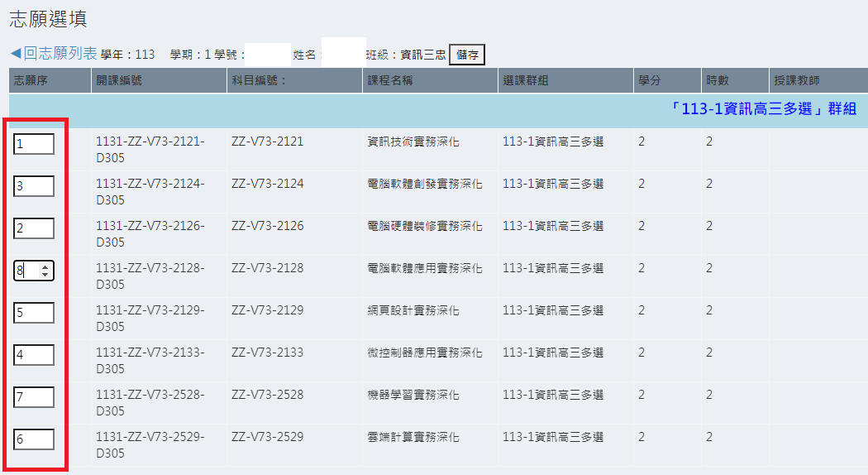Click the preference field for 資訊技術實務深化
Viewport: 868px width, 475px height.
point(33,144)
